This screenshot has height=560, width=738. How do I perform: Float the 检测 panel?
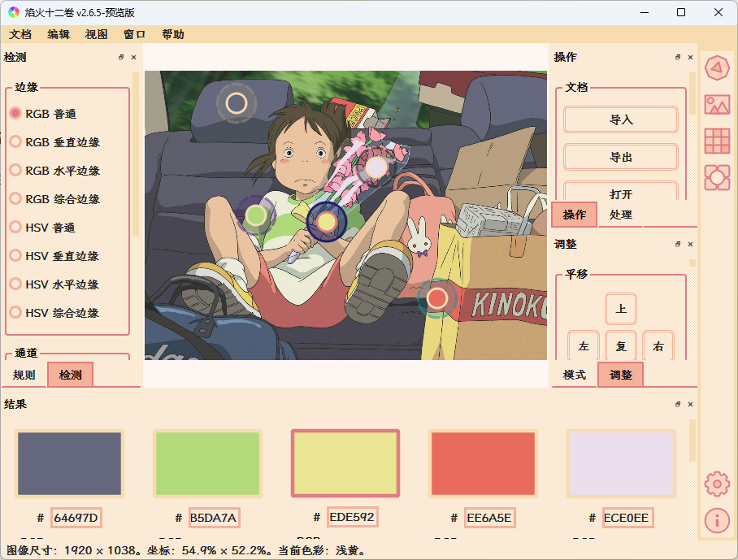121,57
